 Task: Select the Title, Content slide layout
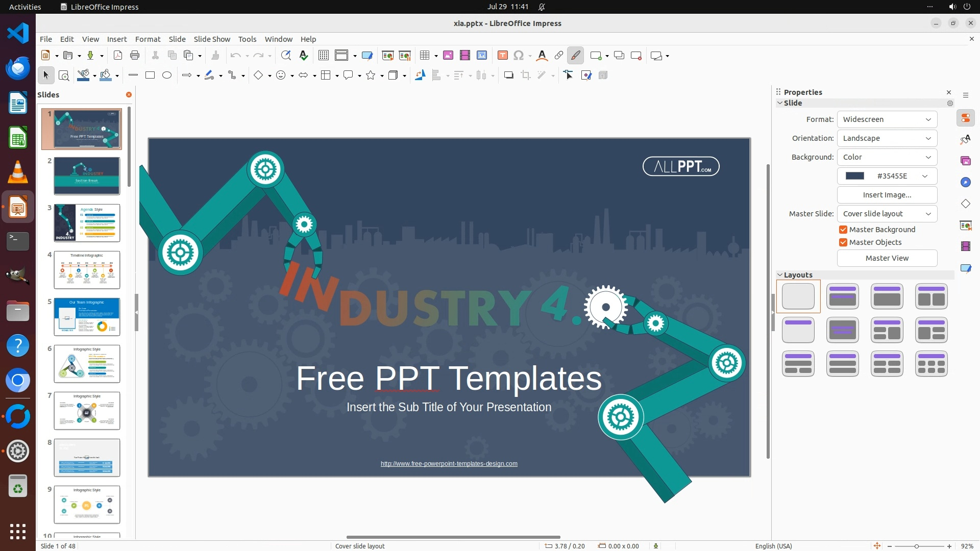[887, 296]
